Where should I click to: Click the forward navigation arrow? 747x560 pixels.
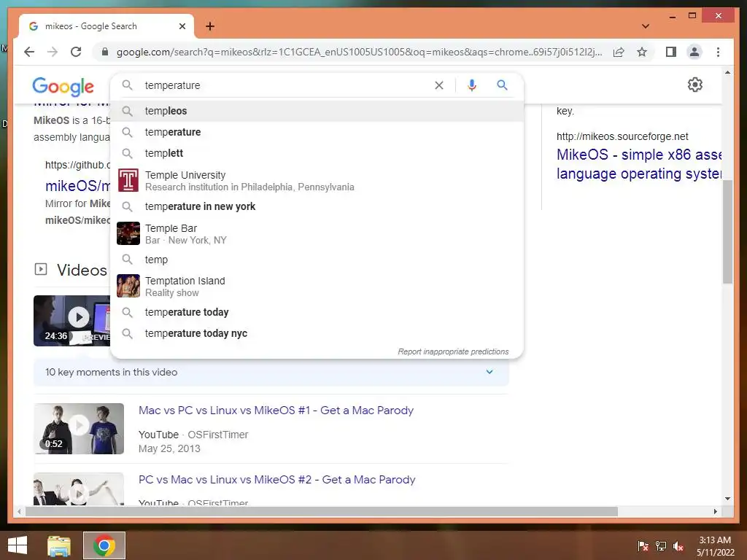tap(53, 52)
